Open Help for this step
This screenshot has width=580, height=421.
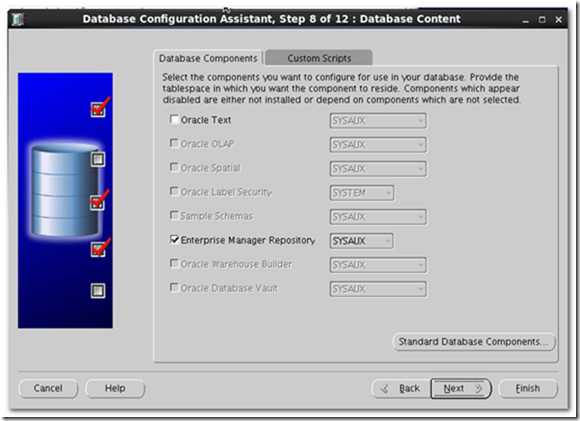(115, 388)
